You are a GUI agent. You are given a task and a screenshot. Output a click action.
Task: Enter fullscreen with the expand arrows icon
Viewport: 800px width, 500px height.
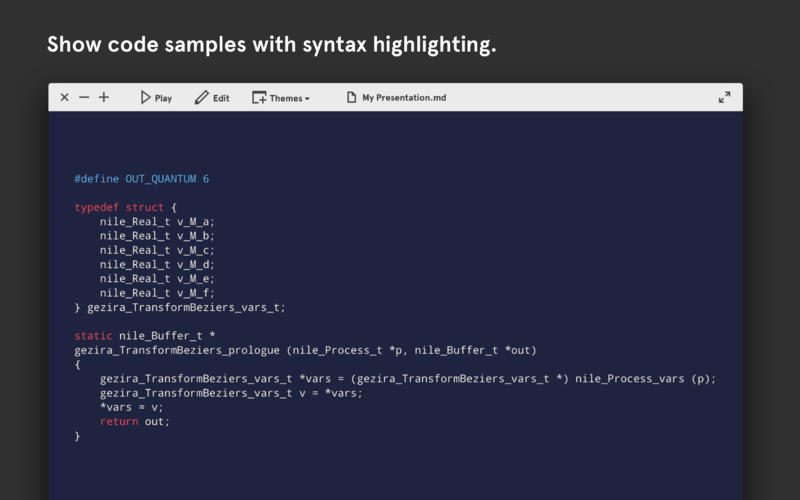[724, 98]
